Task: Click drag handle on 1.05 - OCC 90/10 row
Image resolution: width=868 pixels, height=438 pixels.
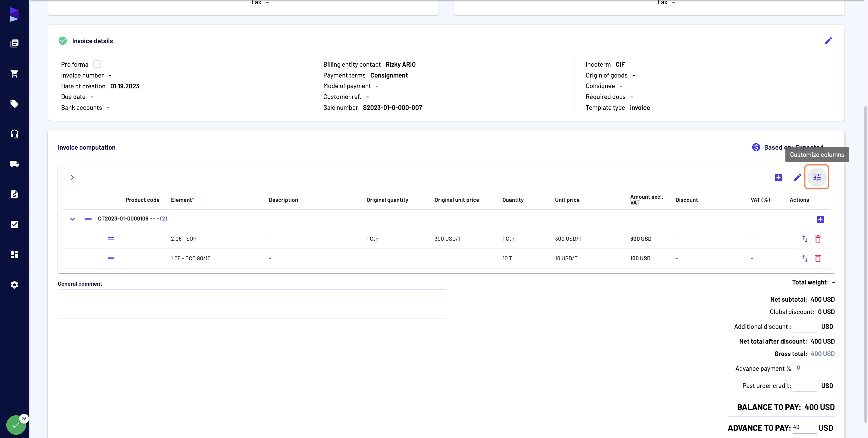Action: (x=111, y=258)
